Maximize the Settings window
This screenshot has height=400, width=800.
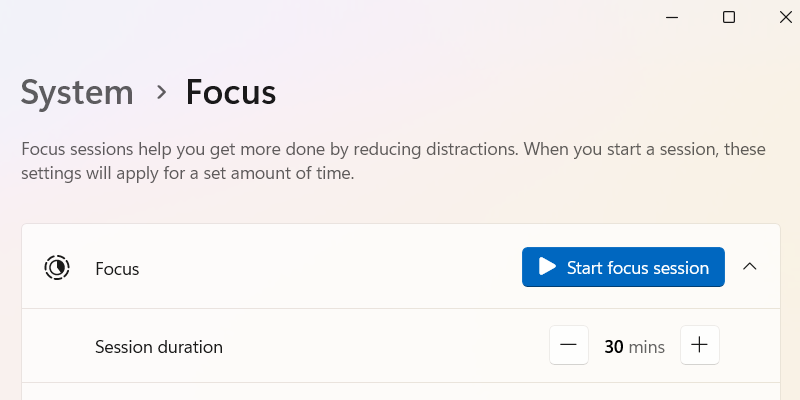[729, 17]
